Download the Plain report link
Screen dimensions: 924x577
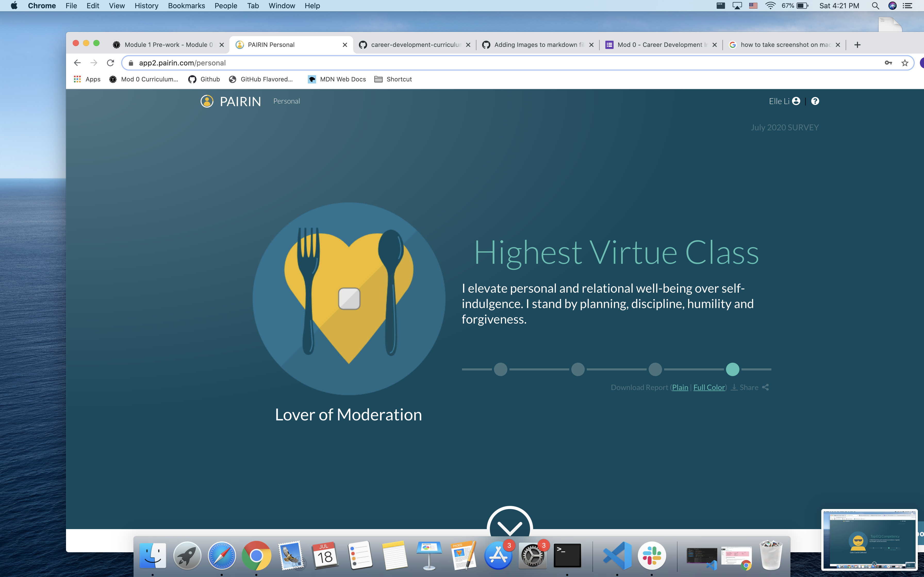pos(680,387)
